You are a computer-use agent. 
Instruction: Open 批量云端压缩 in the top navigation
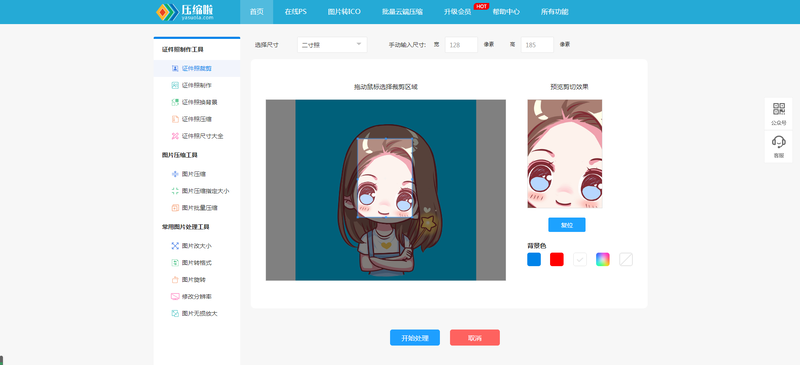tap(402, 12)
